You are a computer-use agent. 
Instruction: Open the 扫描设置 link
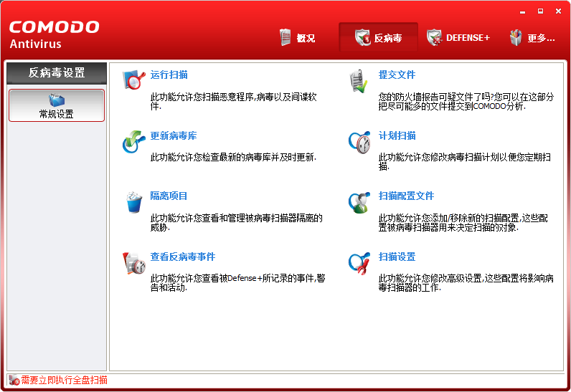click(397, 257)
